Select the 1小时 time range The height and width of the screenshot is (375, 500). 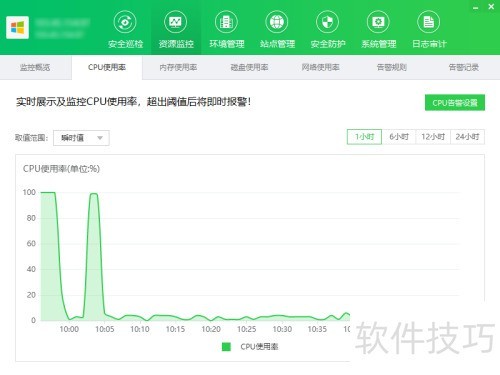[364, 137]
